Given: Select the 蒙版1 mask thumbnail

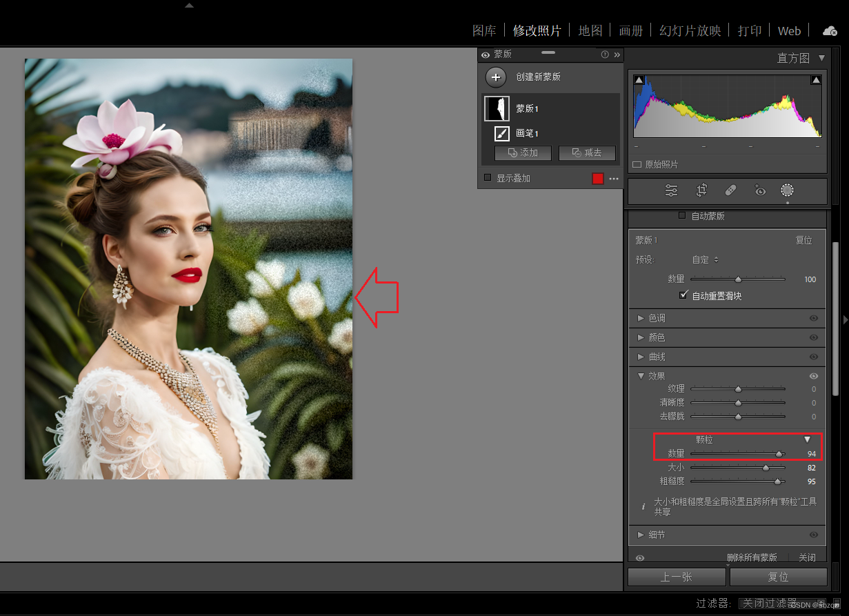Looking at the screenshot, I should coord(497,109).
